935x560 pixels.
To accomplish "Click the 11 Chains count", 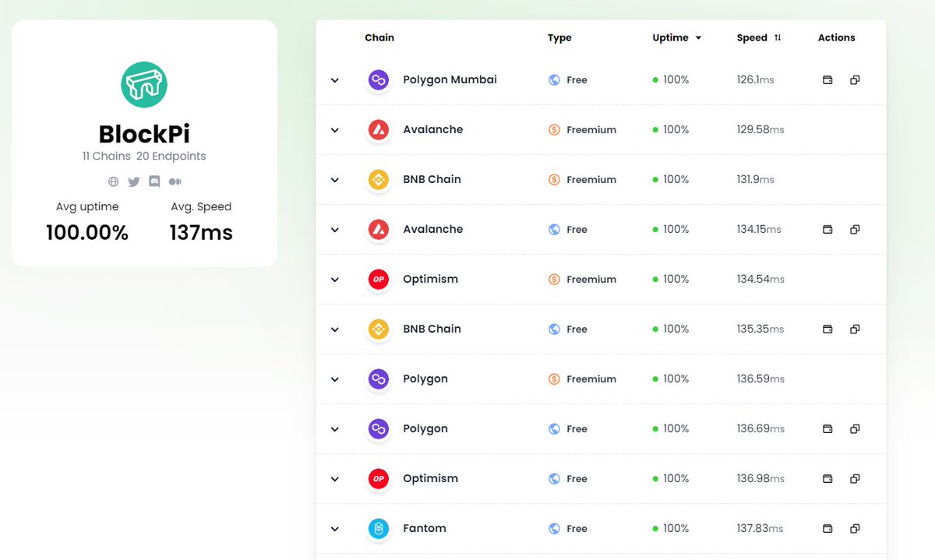I will [107, 156].
